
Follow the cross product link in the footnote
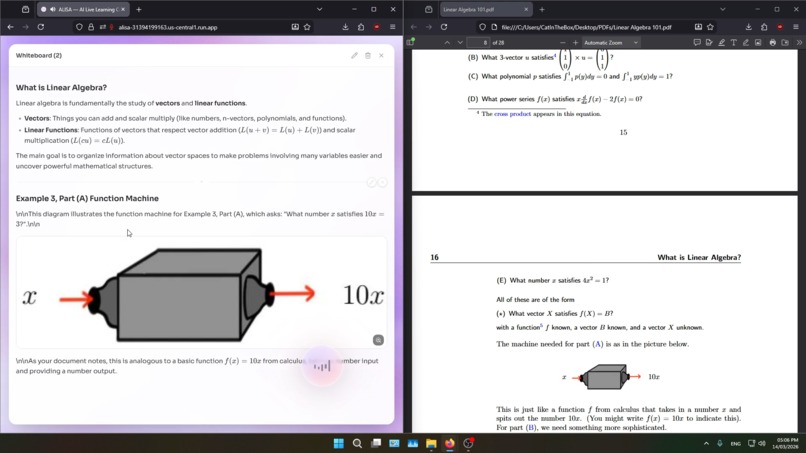(512, 114)
